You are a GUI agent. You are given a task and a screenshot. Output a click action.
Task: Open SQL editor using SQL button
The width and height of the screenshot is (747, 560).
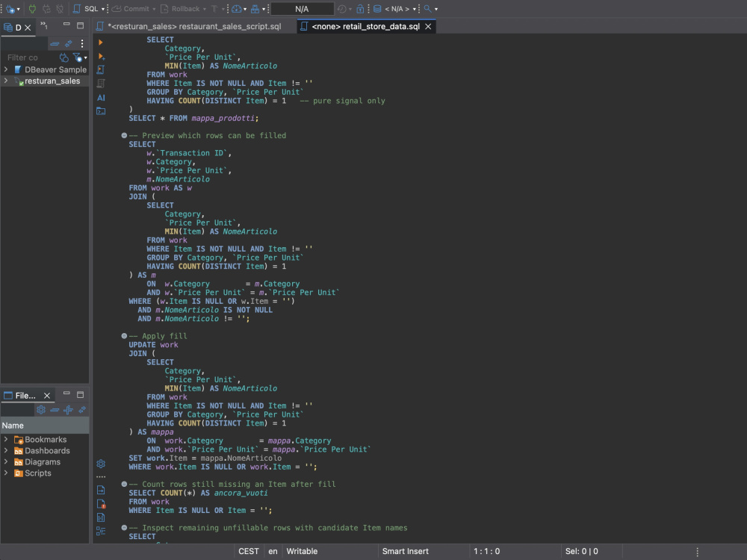coord(86,8)
